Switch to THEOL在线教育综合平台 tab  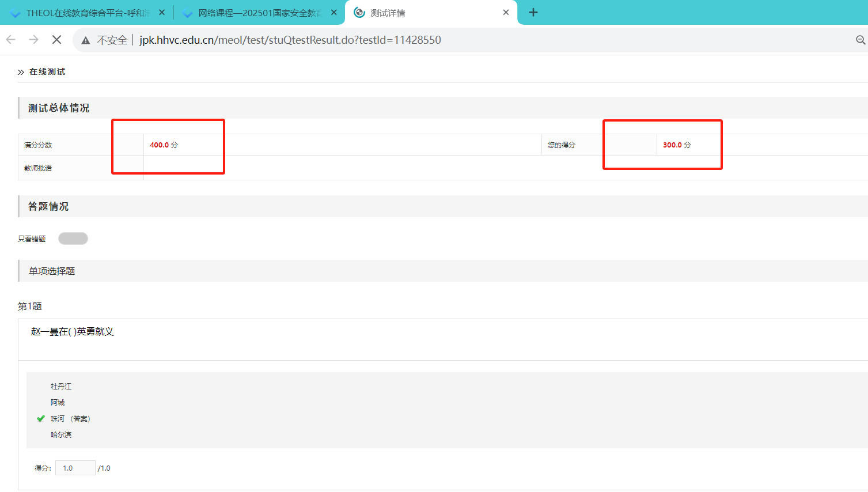click(x=86, y=13)
